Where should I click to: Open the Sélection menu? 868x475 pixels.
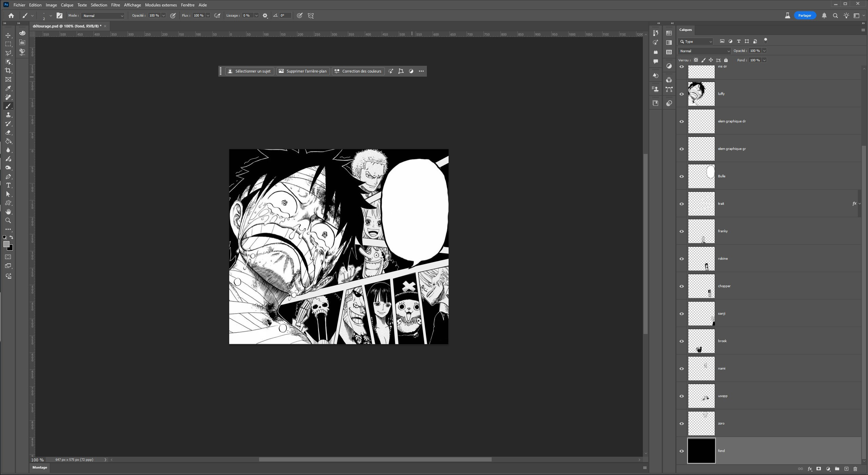click(99, 5)
